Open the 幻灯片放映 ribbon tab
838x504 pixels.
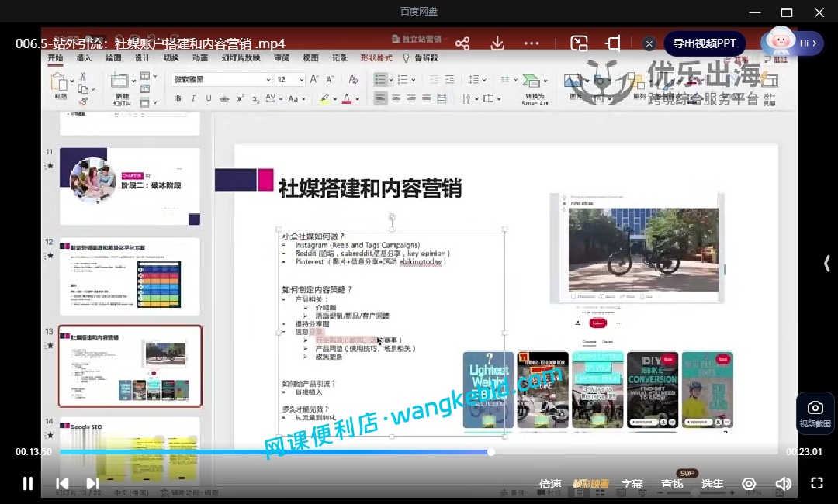[x=241, y=57]
